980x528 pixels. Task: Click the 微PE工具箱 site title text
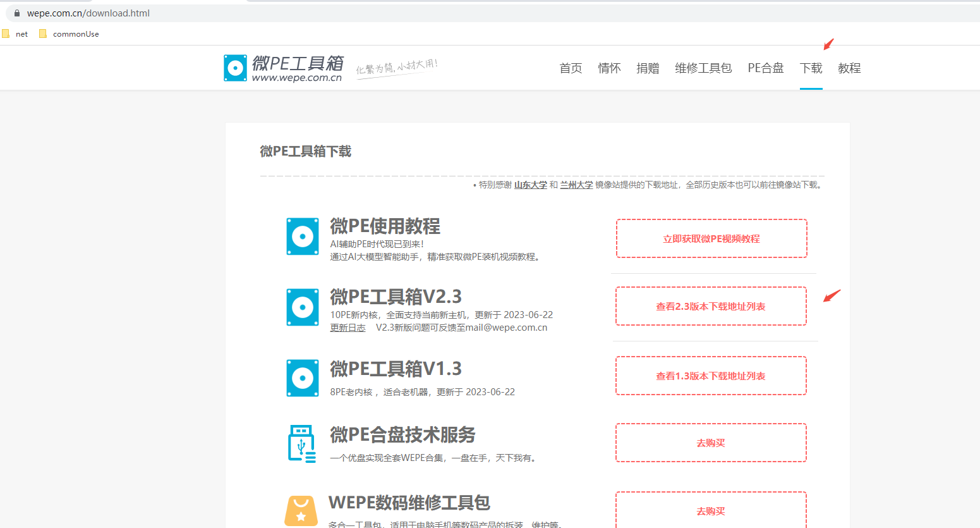coord(298,63)
